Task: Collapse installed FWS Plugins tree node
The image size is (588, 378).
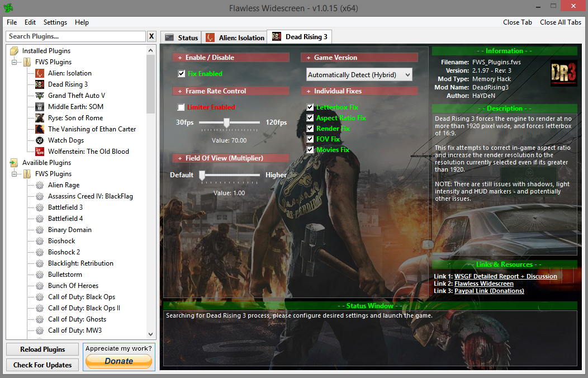Action: tap(14, 62)
